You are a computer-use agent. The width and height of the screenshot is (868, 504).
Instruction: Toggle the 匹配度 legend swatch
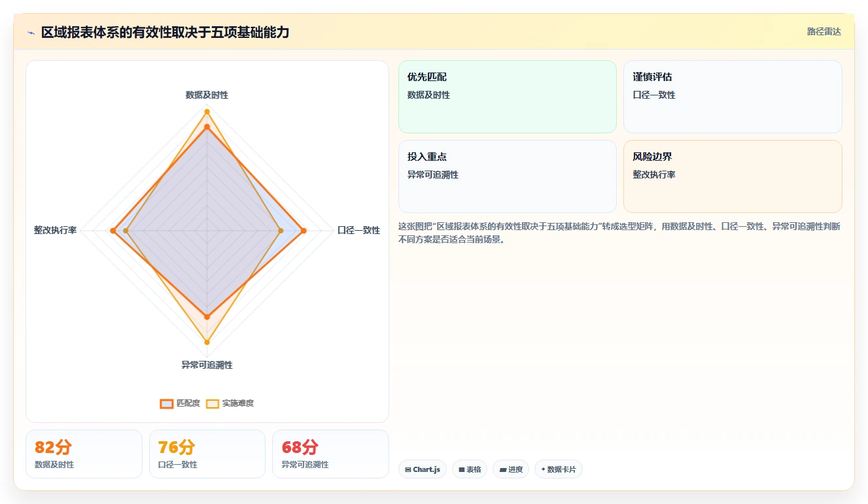(x=167, y=403)
